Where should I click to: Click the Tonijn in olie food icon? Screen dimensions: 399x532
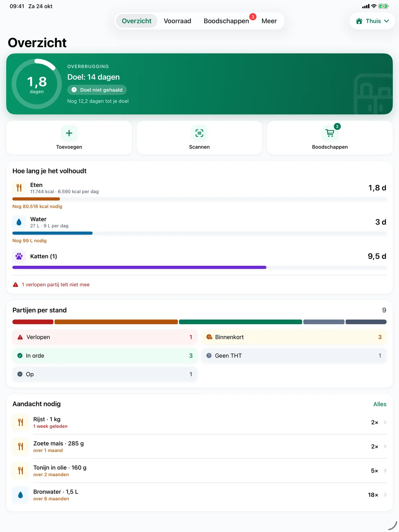[21, 470]
